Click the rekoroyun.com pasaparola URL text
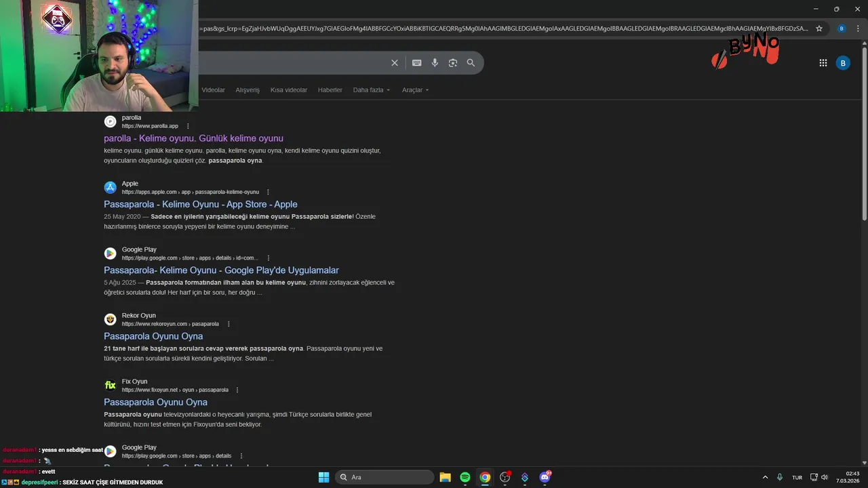Screen dimensions: 868x488 (170, 324)
